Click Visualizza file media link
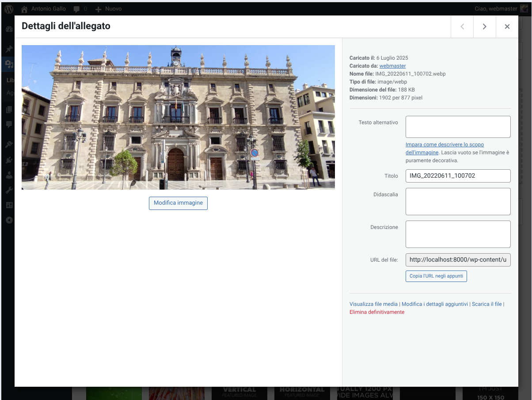Image resolution: width=532 pixels, height=400 pixels. (x=373, y=304)
